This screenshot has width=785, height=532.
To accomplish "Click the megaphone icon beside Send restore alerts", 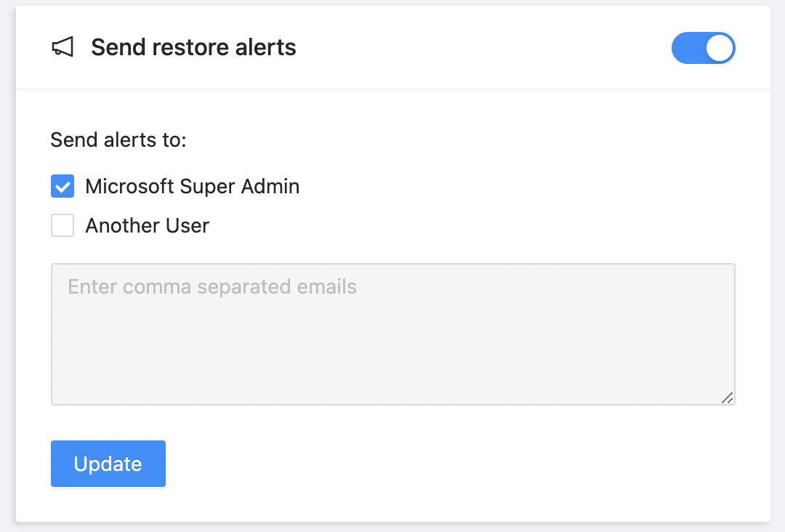I will (x=63, y=47).
